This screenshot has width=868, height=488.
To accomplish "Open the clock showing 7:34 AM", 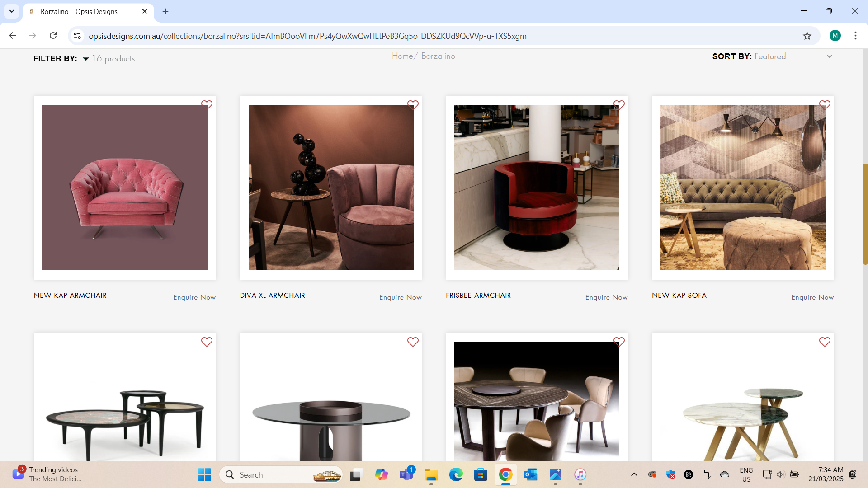I will coord(826,474).
